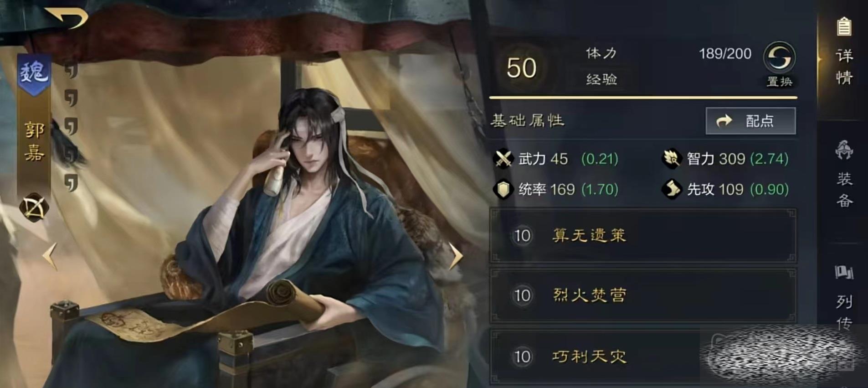Tap the 先攻 speed icon
868x388 pixels.
[671, 189]
